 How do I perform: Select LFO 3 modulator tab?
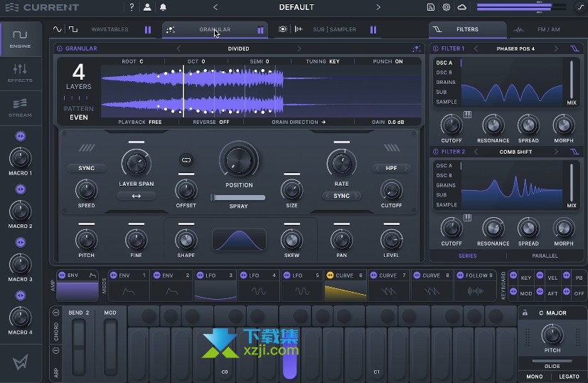(215, 285)
